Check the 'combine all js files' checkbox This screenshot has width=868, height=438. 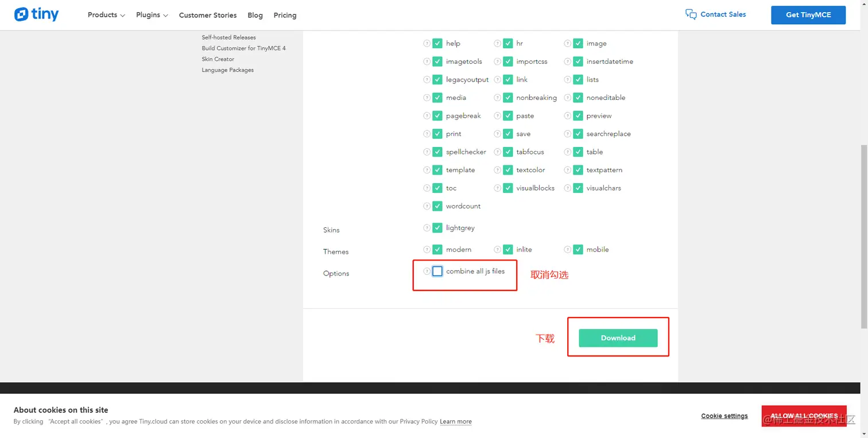point(437,271)
